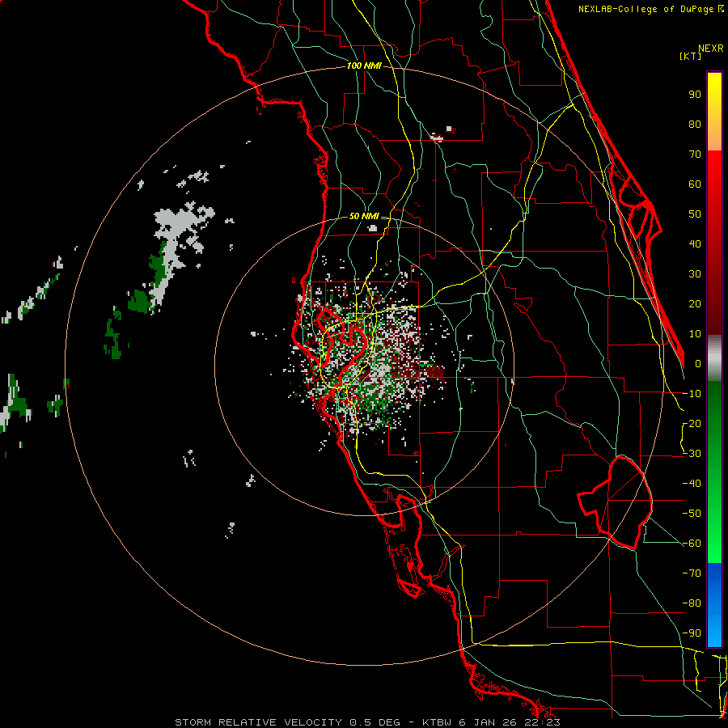The width and height of the screenshot is (728, 728).
Task: Select the "20" value on velocity scale
Action: point(695,304)
